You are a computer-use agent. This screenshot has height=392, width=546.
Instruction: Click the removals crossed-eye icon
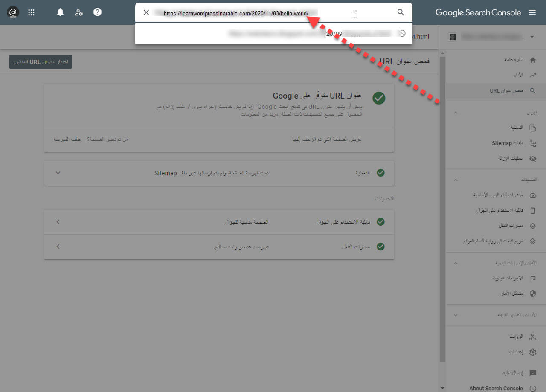point(533,158)
